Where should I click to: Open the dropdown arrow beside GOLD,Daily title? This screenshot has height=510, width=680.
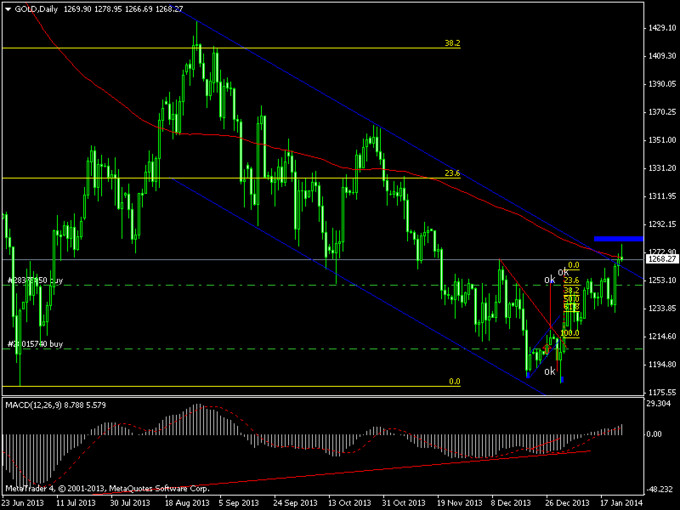6,9
